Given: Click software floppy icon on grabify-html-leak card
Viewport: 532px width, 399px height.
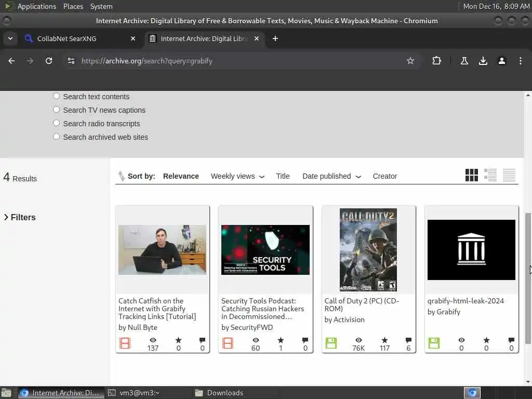Looking at the screenshot, I should click(x=434, y=343).
